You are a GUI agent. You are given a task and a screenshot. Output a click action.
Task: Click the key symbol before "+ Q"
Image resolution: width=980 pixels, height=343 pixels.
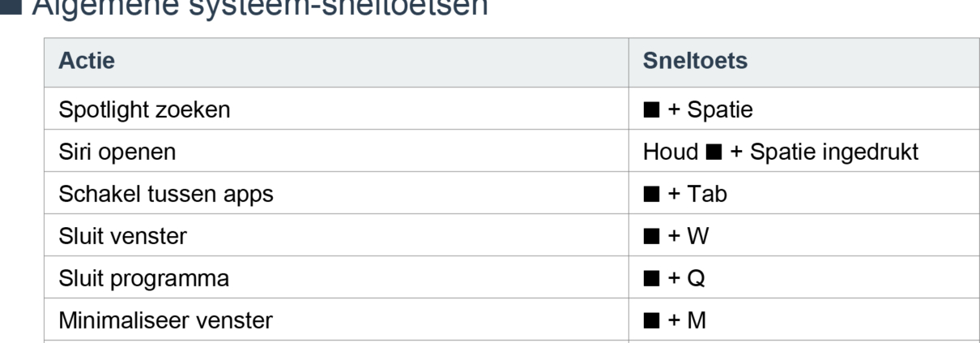point(651,279)
